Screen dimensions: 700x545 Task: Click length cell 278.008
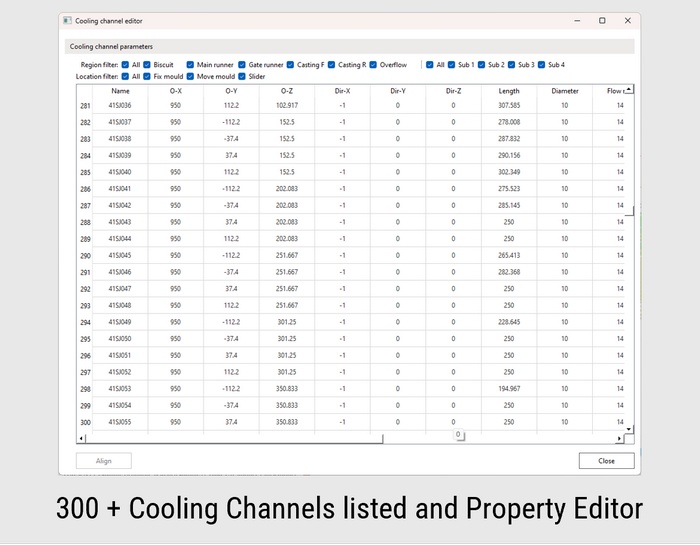509,122
